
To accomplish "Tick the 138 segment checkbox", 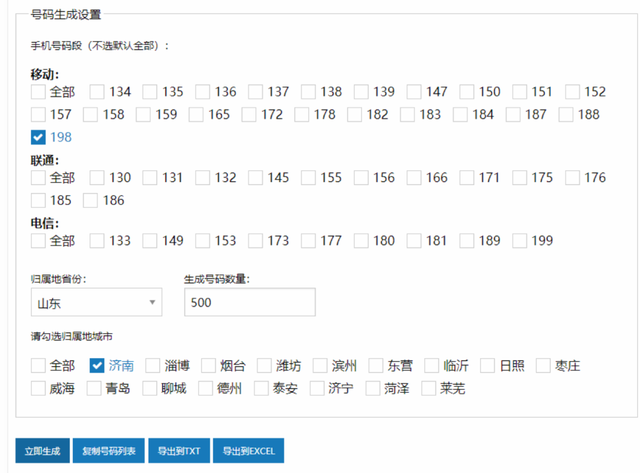I will tap(308, 92).
